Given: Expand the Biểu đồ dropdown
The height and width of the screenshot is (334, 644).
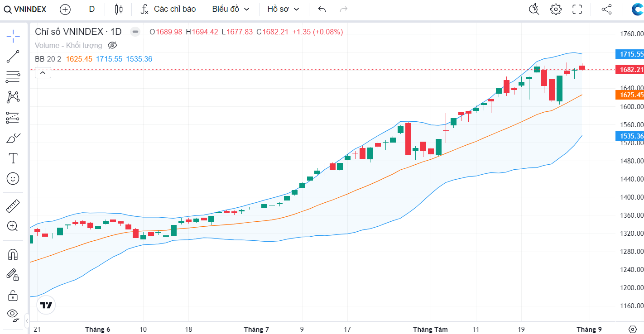Looking at the screenshot, I should pyautogui.click(x=231, y=9).
